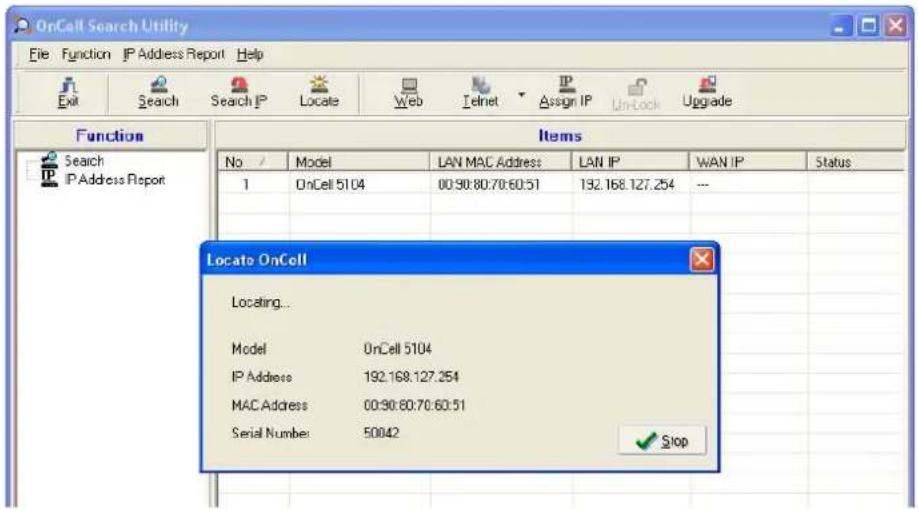Click the Items panel header
Viewport: 918px width, 509px height.
click(x=560, y=136)
